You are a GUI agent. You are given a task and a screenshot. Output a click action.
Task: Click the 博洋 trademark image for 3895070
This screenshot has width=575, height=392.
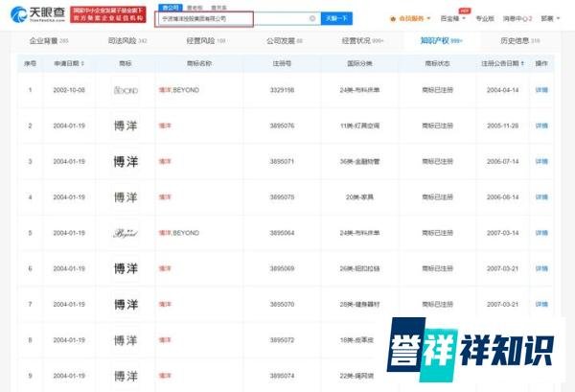tap(126, 305)
